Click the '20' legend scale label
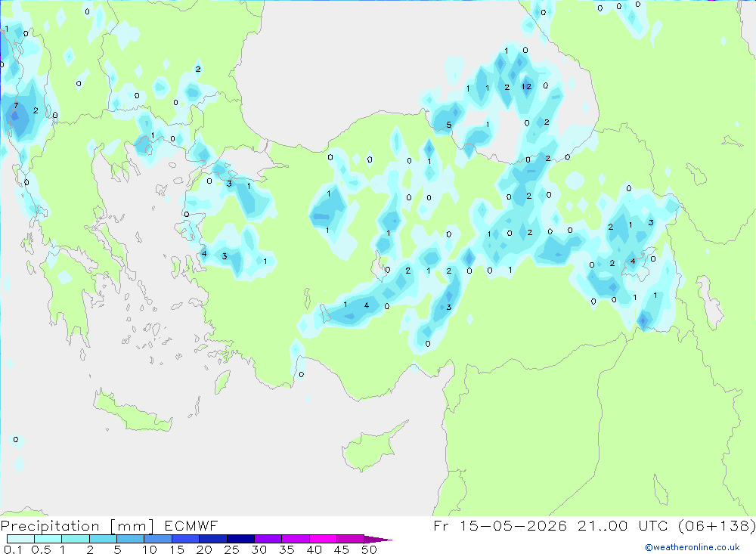The image size is (756, 554). (204, 549)
